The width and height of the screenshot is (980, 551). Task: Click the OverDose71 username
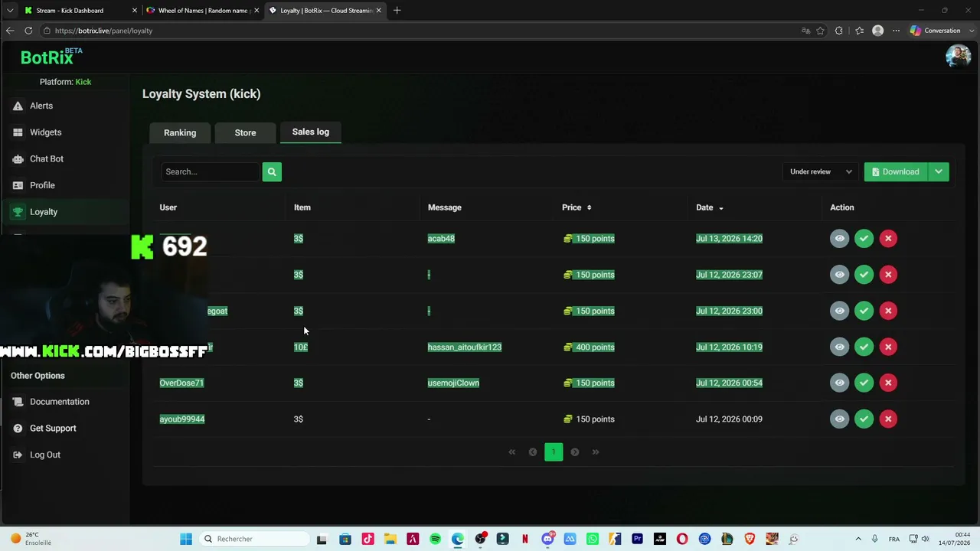tap(181, 383)
